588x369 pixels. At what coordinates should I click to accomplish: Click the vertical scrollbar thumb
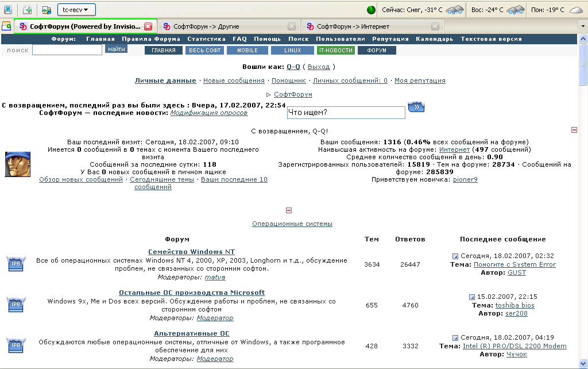point(583,64)
